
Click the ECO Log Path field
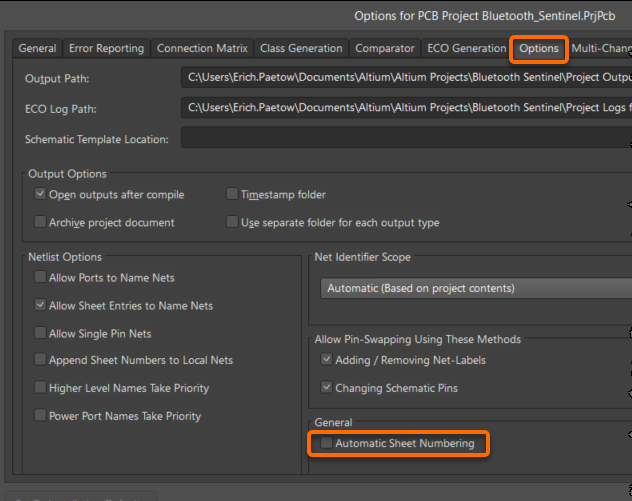(406, 108)
